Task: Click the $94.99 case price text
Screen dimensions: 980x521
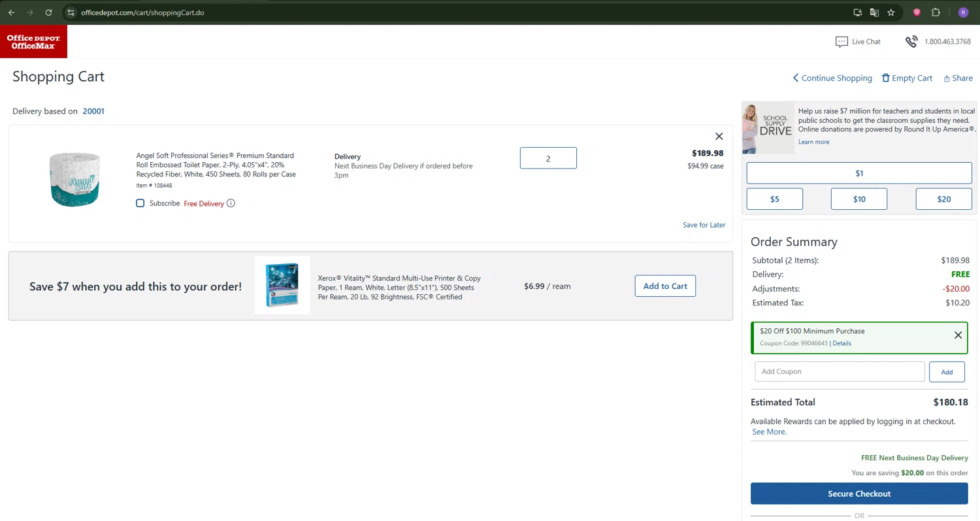Action: (706, 166)
